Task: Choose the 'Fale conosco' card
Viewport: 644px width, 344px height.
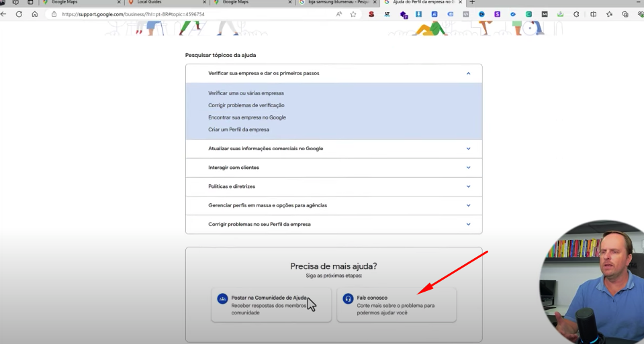Action: click(396, 304)
